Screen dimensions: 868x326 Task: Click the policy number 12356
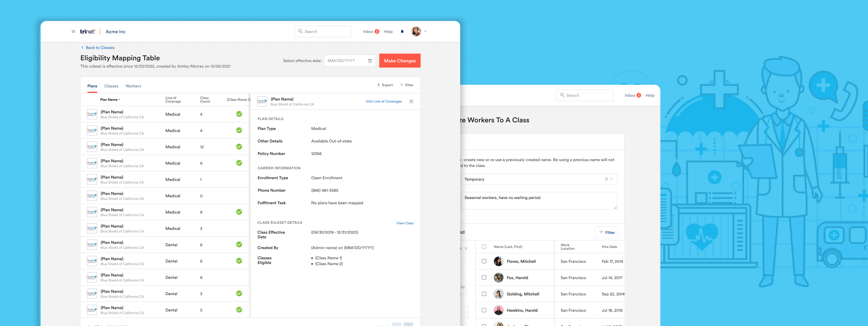pyautogui.click(x=316, y=154)
